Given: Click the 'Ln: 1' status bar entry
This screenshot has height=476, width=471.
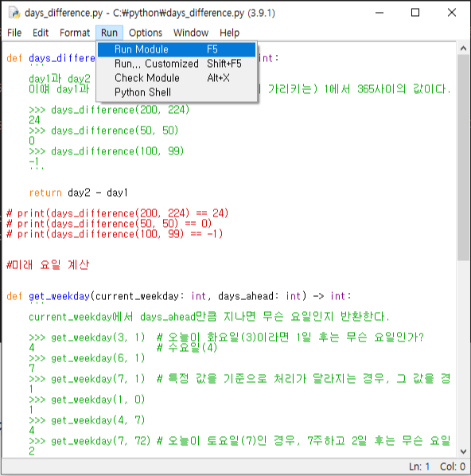Looking at the screenshot, I should [419, 466].
